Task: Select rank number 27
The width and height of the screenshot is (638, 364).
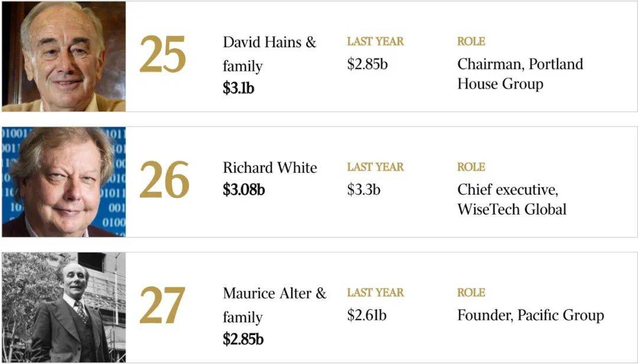Action: [x=162, y=305]
